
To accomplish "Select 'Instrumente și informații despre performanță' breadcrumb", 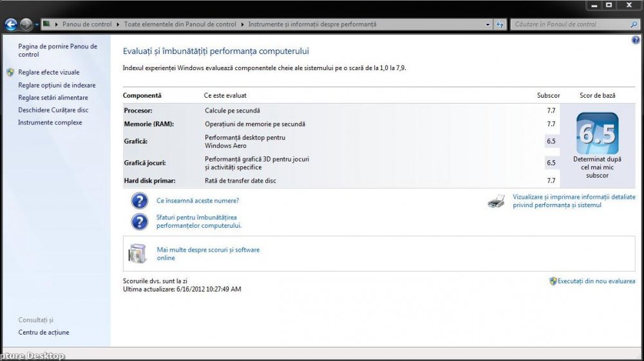I will pyautogui.click(x=312, y=24).
